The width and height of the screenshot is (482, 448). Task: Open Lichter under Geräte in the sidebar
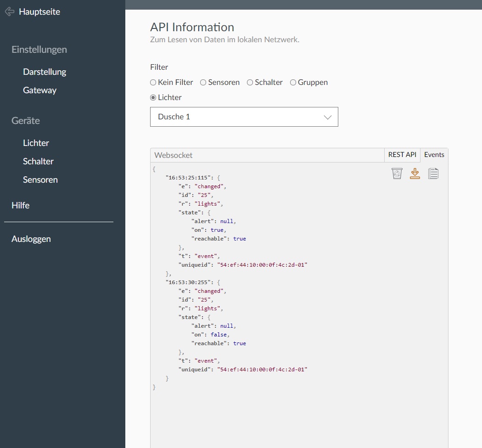pos(36,143)
